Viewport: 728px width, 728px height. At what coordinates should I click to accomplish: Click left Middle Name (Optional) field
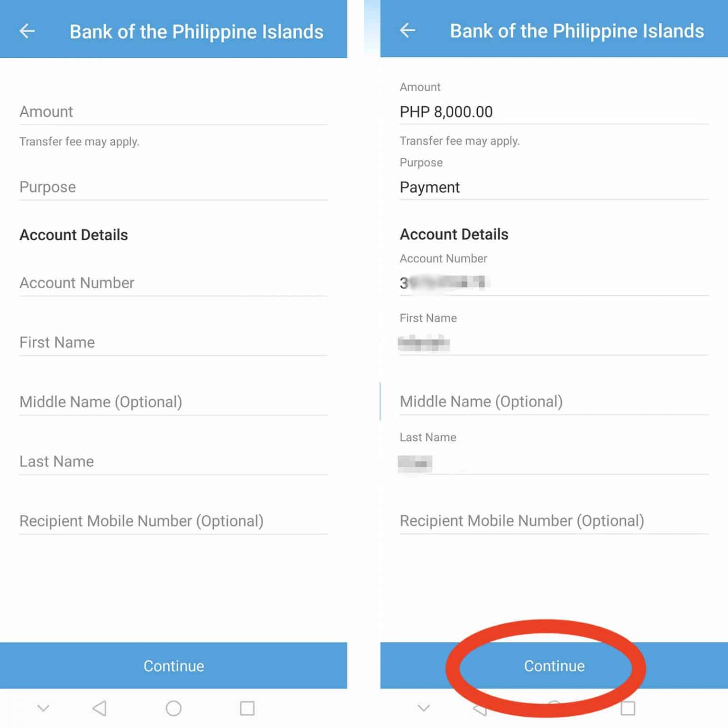173,402
